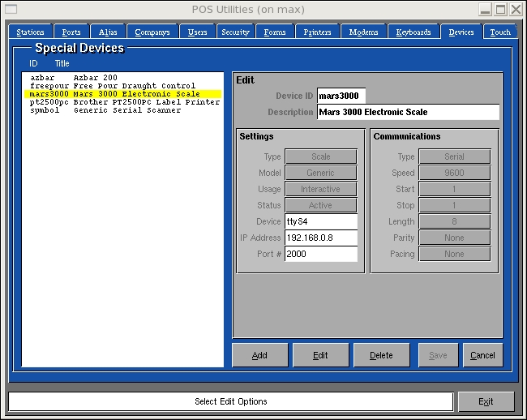The width and height of the screenshot is (527, 420).
Task: Select the symbol Generic Serial Scanner row
Action: click(x=122, y=110)
